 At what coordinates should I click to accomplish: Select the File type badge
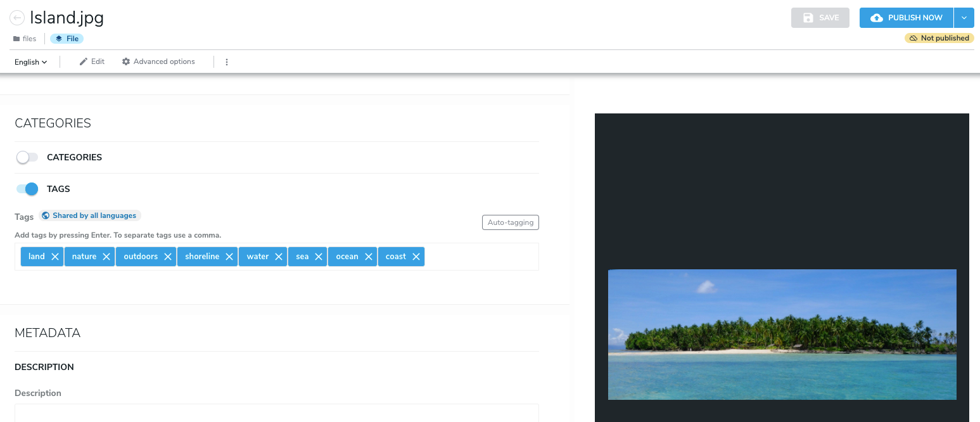point(67,38)
